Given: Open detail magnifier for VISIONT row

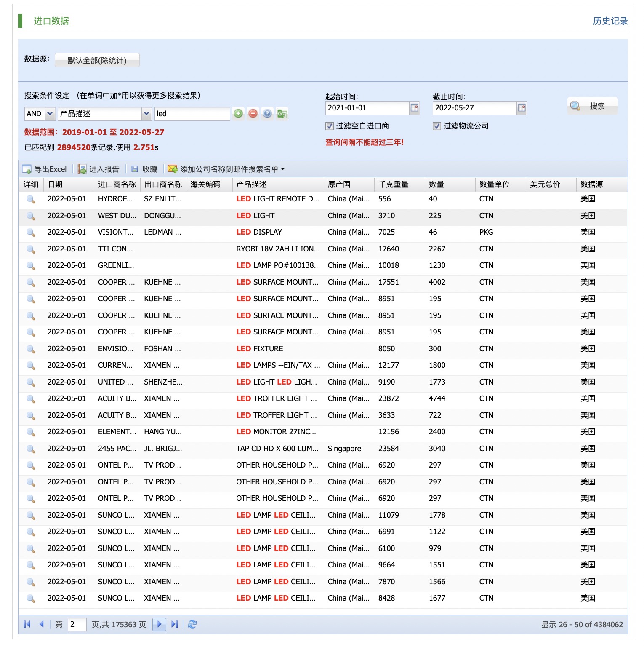Looking at the screenshot, I should (31, 233).
